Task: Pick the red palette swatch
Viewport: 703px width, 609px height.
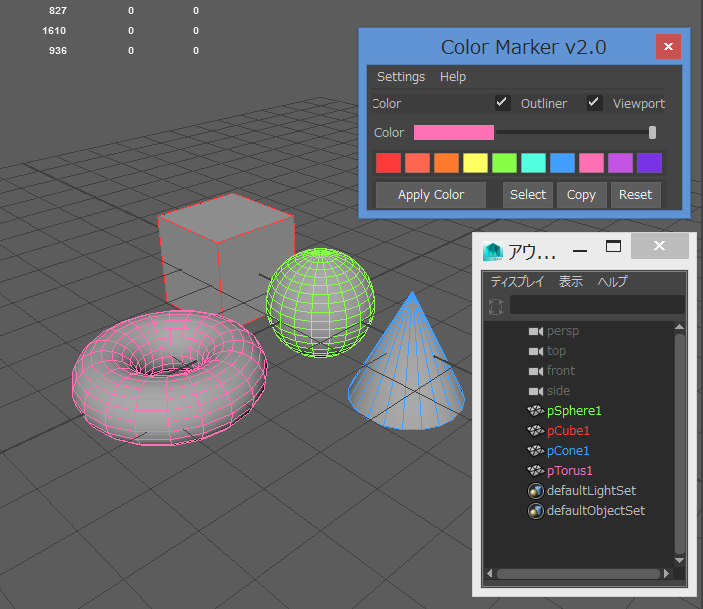Action: pyautogui.click(x=388, y=163)
